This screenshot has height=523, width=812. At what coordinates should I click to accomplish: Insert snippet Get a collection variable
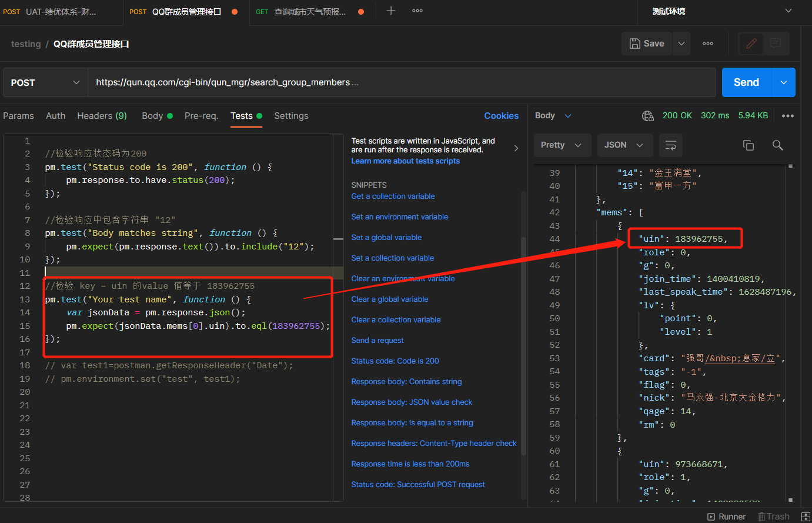click(393, 196)
